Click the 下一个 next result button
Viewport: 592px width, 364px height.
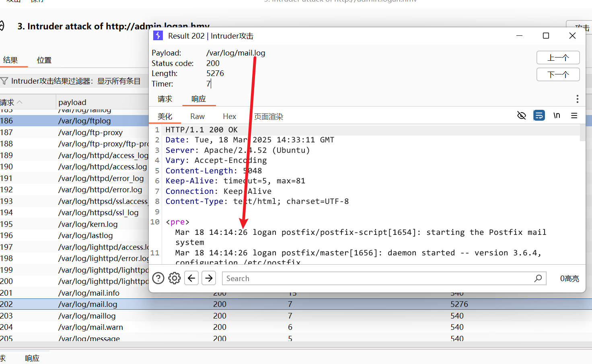point(558,74)
